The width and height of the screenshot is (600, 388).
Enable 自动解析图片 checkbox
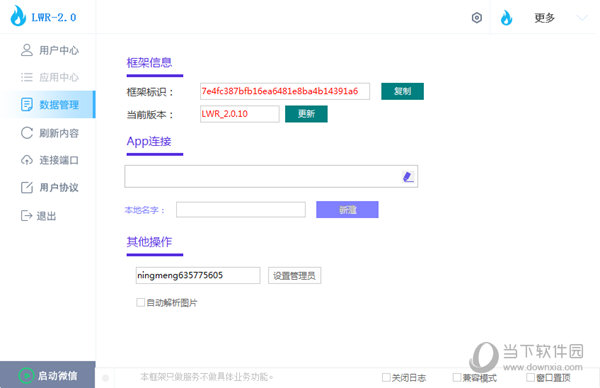coord(140,303)
